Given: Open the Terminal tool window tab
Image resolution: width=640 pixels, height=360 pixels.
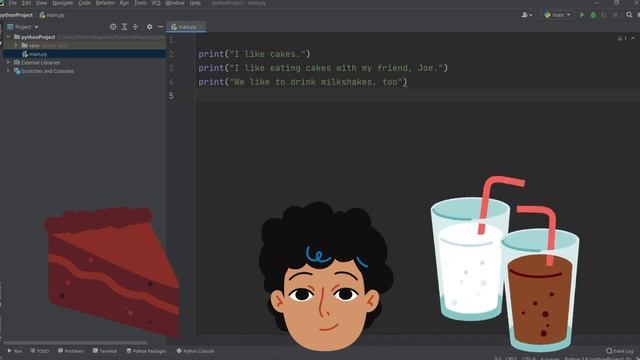Looking at the screenshot, I should coord(105,351).
